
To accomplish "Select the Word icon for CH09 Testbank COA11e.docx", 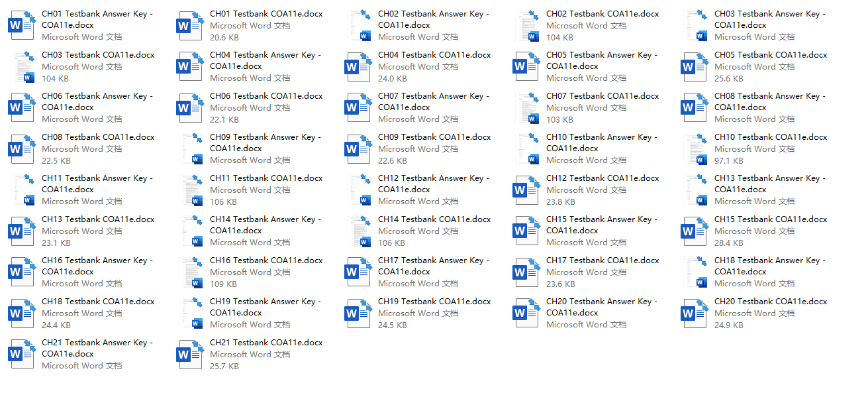I will tap(358, 148).
